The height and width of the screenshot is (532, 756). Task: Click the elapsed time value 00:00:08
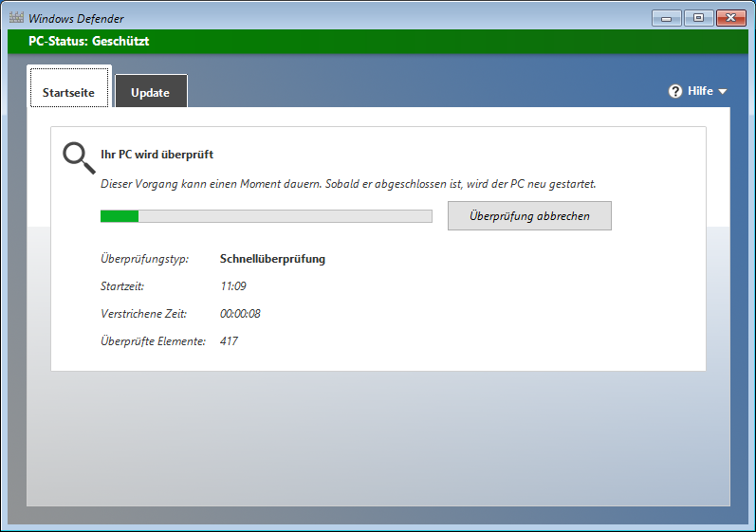click(x=240, y=314)
